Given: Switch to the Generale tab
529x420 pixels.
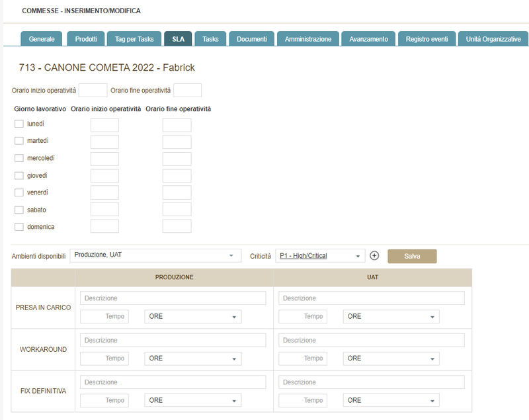Looking at the screenshot, I should pos(41,38).
